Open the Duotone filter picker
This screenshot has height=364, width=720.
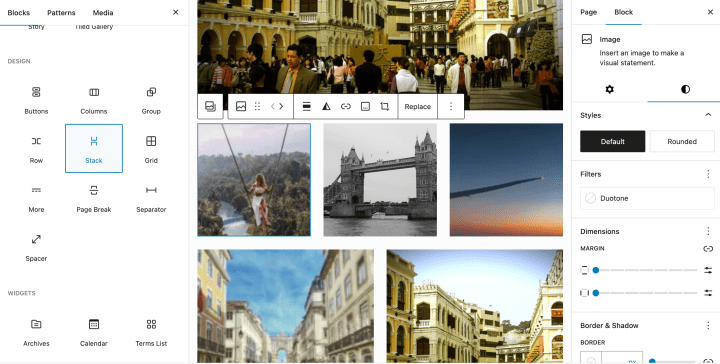coord(647,198)
